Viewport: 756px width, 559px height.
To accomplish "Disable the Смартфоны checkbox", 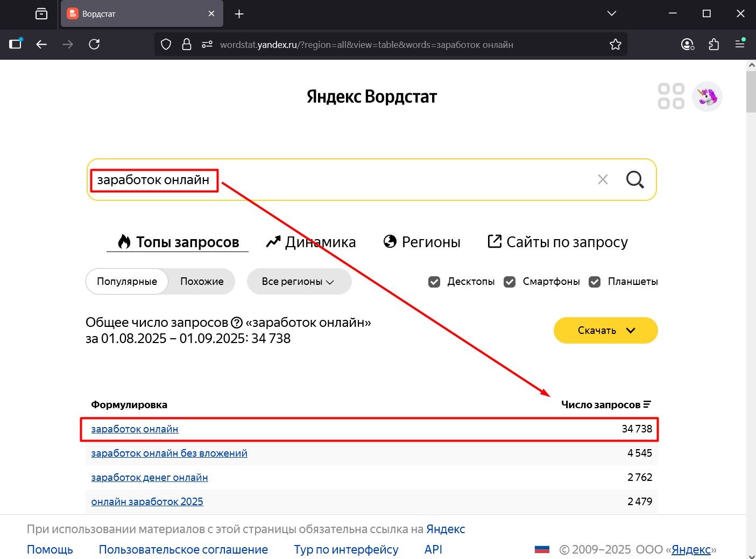I will [509, 281].
